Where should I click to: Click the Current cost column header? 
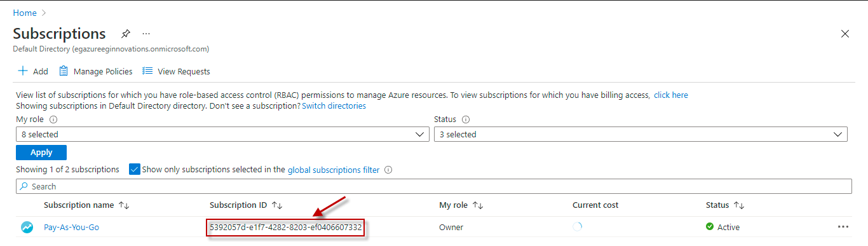[x=595, y=205]
